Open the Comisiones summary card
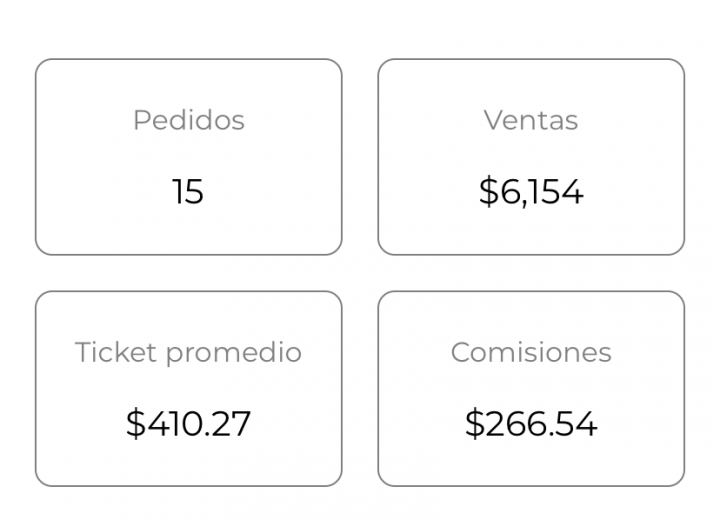Screen dimensions: 720x520 coord(531,389)
